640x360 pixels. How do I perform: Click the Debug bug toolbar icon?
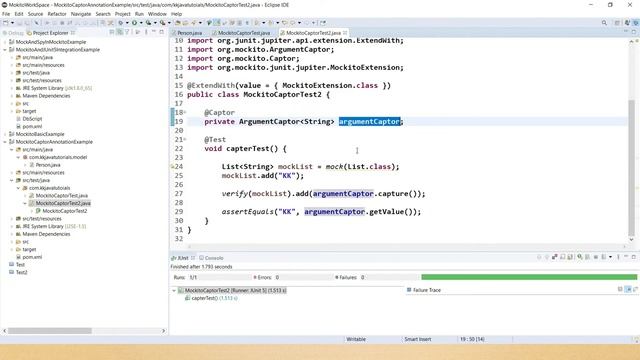tap(120, 23)
